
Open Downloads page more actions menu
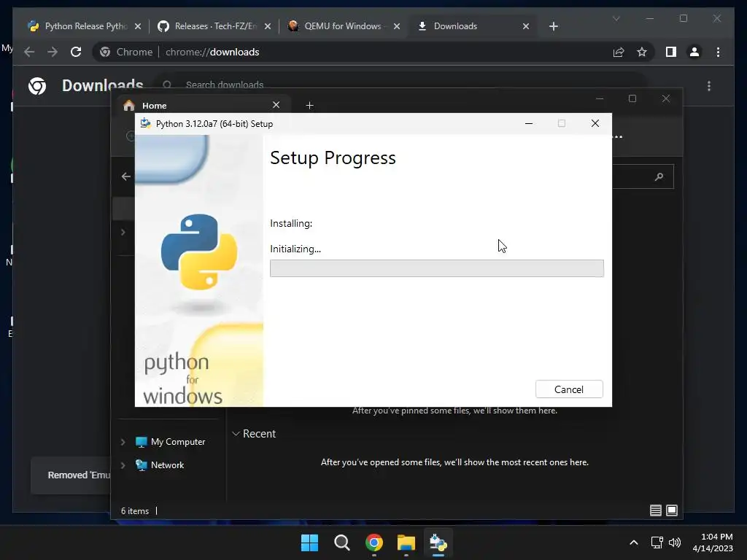tap(709, 86)
